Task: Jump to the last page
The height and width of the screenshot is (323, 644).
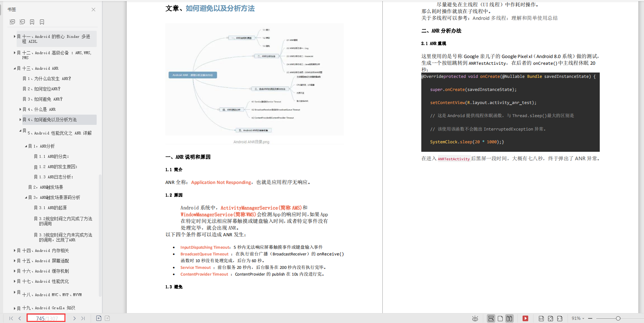Action: click(83, 318)
